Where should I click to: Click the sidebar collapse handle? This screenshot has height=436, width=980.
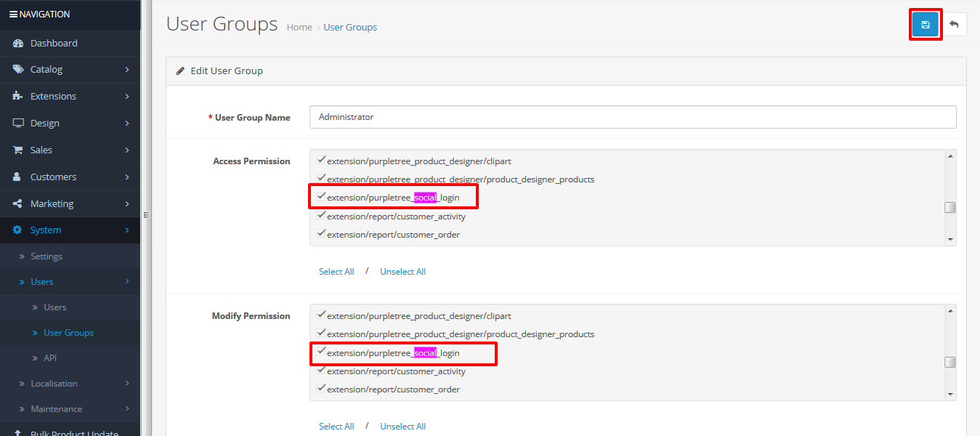tap(145, 215)
